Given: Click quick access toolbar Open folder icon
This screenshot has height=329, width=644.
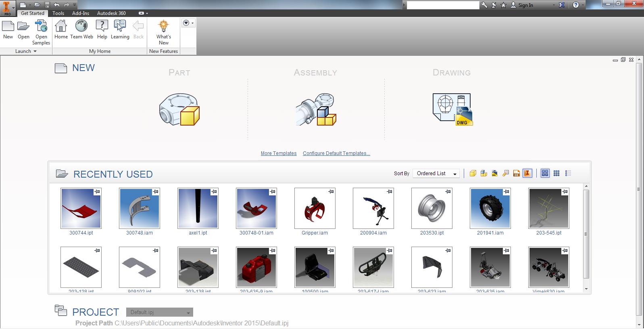Looking at the screenshot, I should [37, 5].
